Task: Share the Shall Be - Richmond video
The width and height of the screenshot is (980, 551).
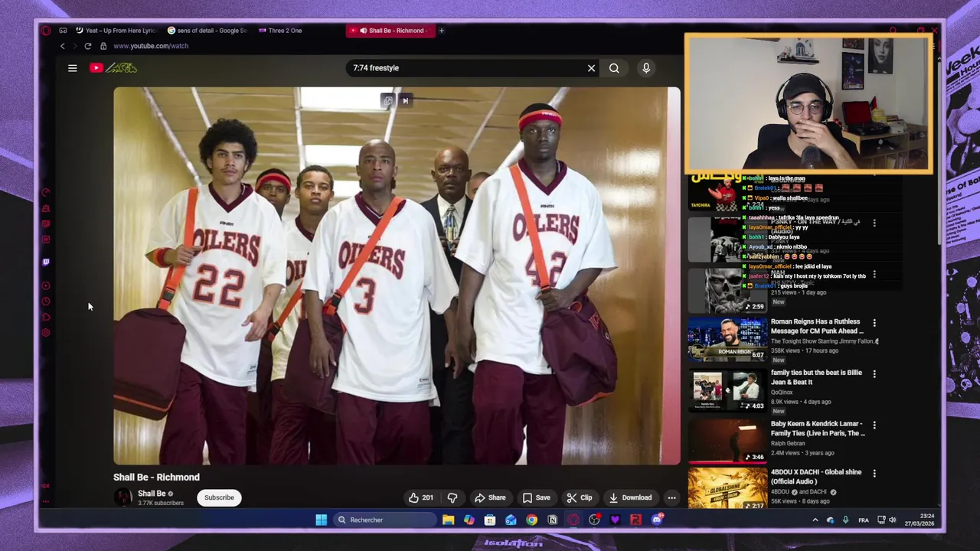Action: click(490, 497)
